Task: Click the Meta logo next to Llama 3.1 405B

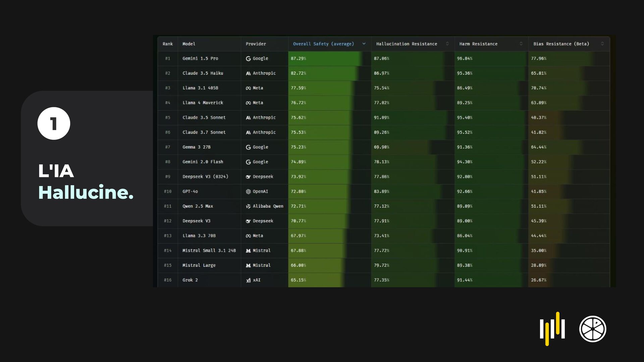Action: click(x=248, y=88)
